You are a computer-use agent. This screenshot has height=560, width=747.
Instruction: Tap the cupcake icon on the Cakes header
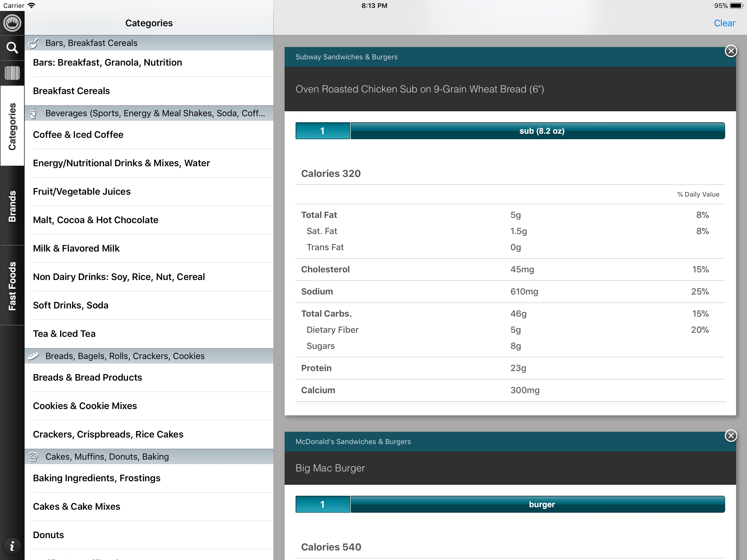[33, 457]
